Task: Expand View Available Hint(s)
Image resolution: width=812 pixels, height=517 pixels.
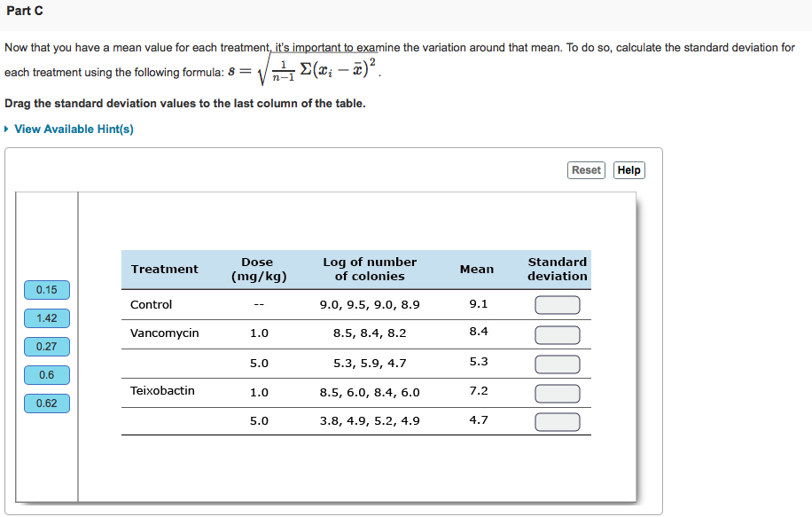Action: (x=69, y=129)
